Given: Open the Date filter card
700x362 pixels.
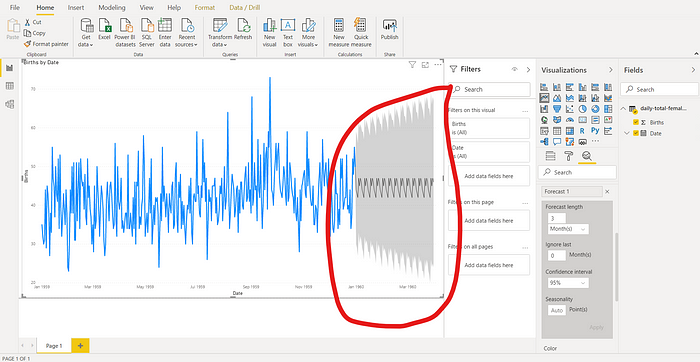Looking at the screenshot, I should coord(489,152).
